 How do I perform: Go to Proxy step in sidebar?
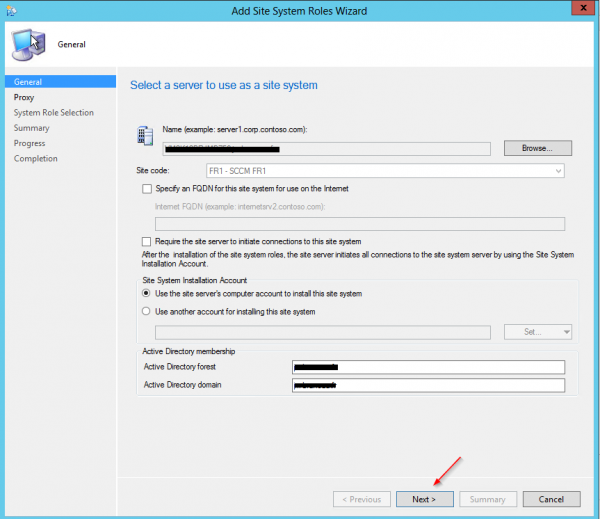click(x=24, y=97)
